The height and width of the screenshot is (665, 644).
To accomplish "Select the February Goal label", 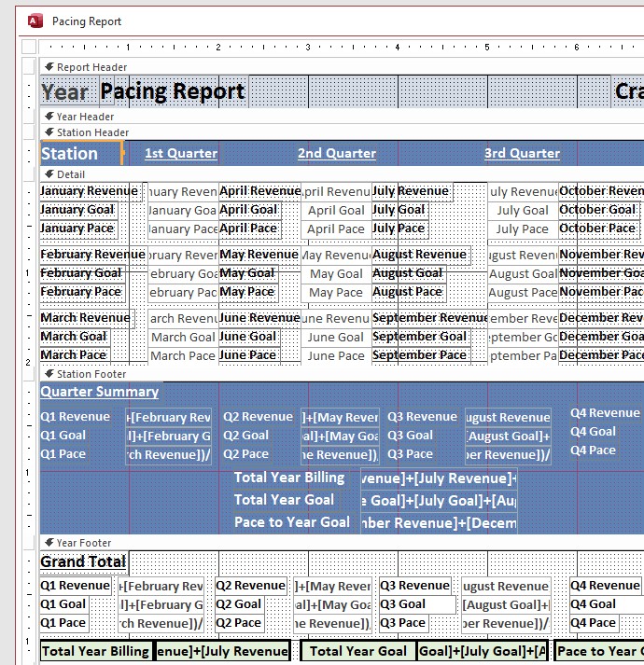I will click(83, 273).
